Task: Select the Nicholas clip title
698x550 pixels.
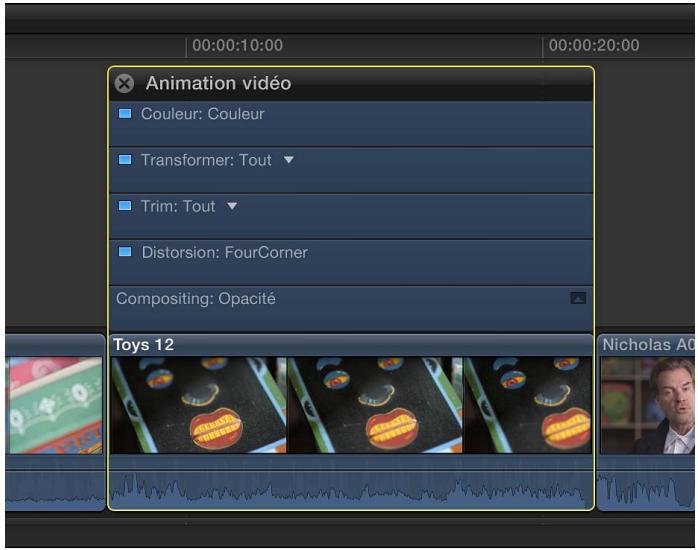Action: (x=648, y=345)
